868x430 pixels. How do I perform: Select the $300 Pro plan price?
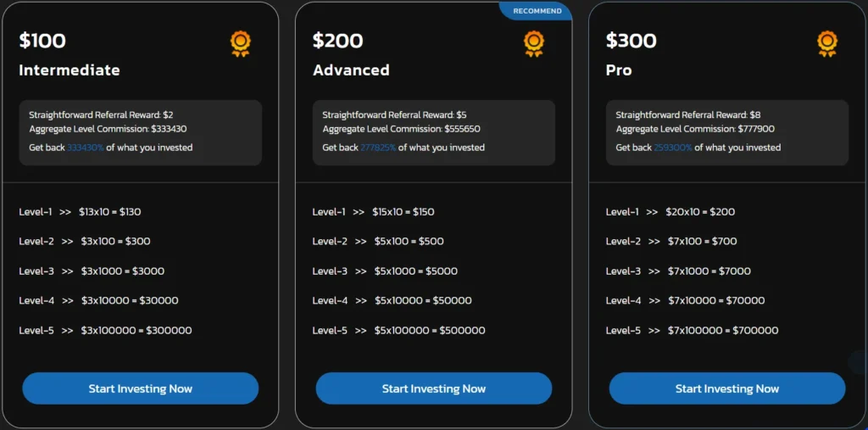pyautogui.click(x=631, y=41)
